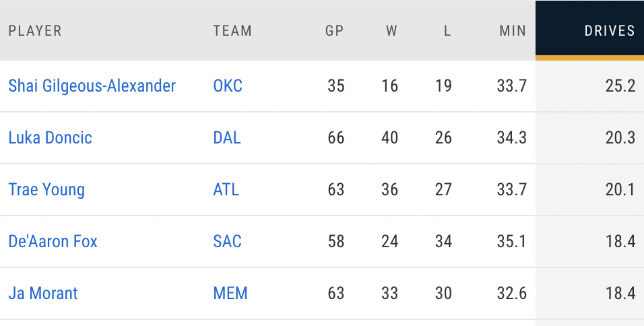Click Luka Doncic player link
The image size is (644, 326).
point(50,138)
